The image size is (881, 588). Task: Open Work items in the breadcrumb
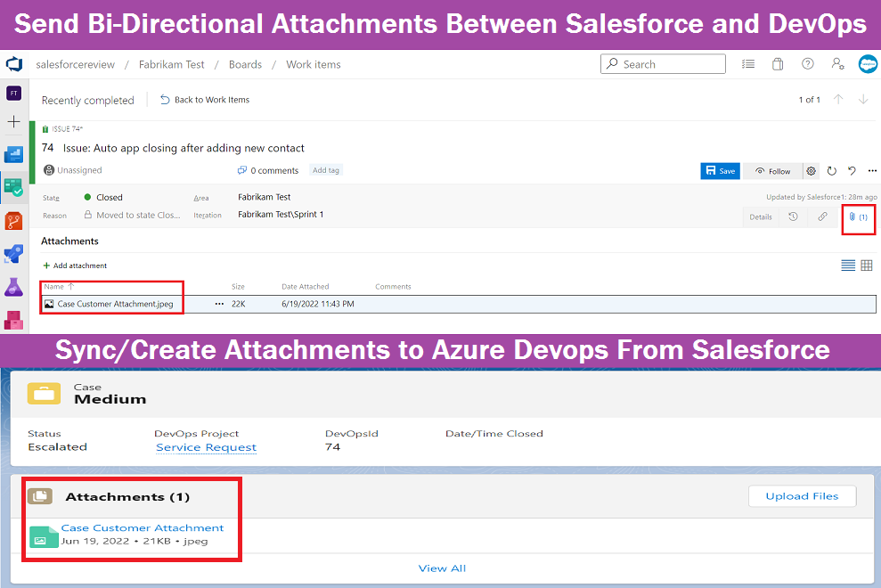pyautogui.click(x=313, y=64)
